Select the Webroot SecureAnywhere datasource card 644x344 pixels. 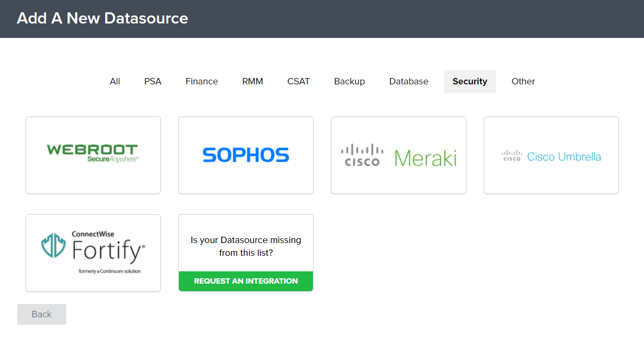[x=93, y=155]
